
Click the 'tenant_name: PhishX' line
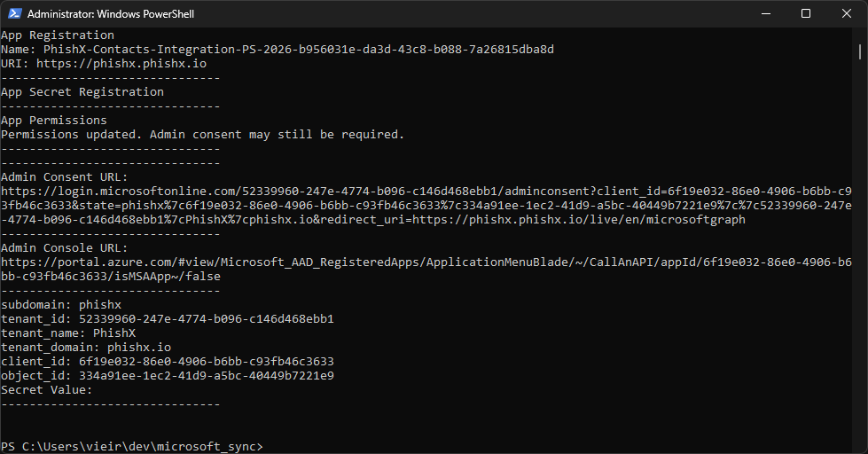tap(68, 333)
